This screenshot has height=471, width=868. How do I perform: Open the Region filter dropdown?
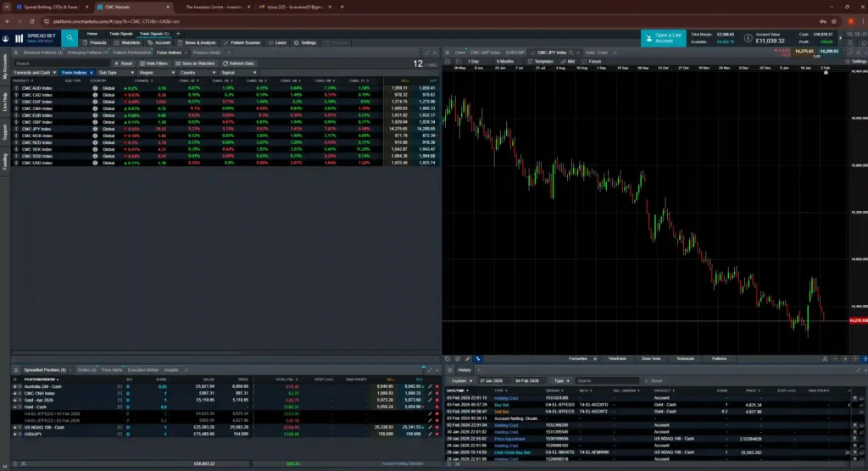(157, 73)
